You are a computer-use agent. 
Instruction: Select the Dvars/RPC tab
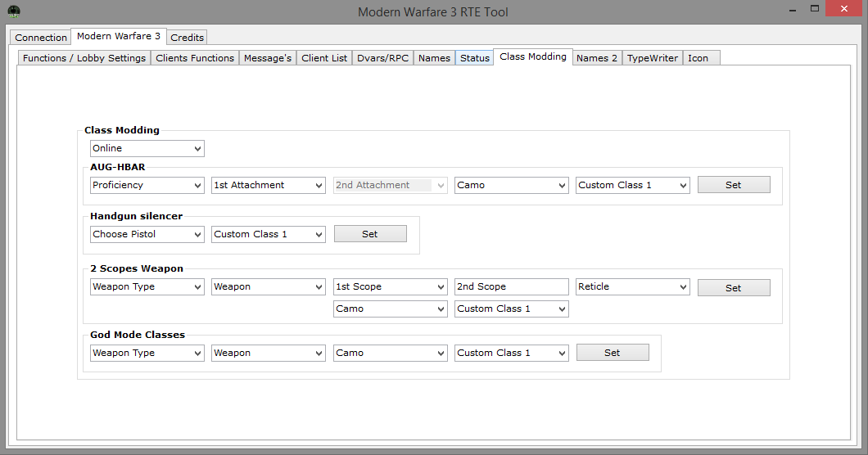click(382, 58)
